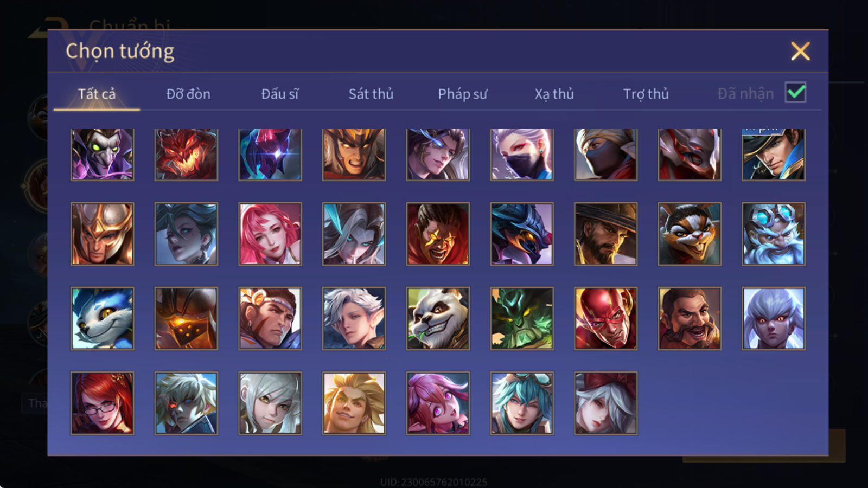Switch to the Pháp sư tab

pyautogui.click(x=463, y=94)
